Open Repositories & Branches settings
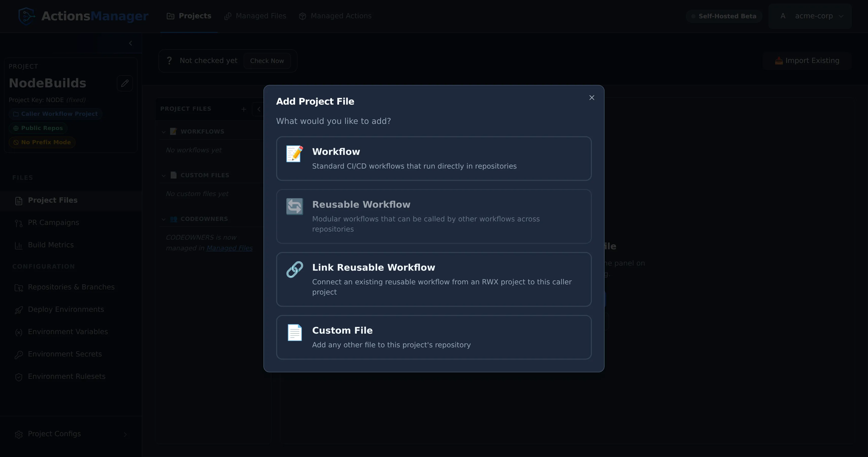 (71, 287)
